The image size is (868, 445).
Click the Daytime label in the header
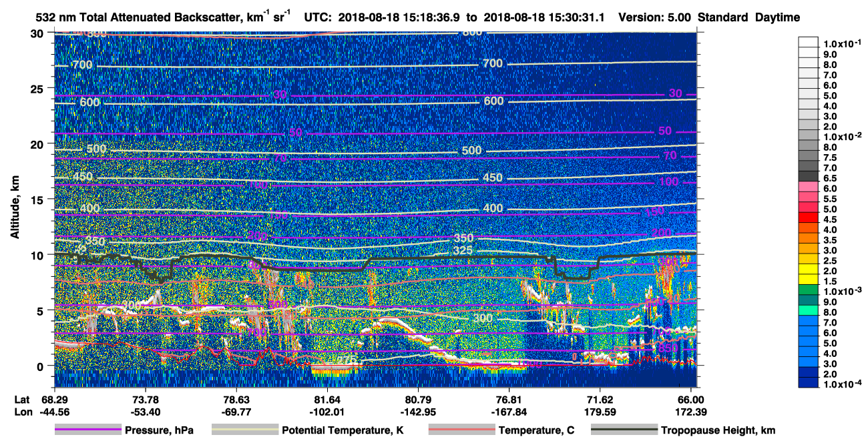pos(777,18)
